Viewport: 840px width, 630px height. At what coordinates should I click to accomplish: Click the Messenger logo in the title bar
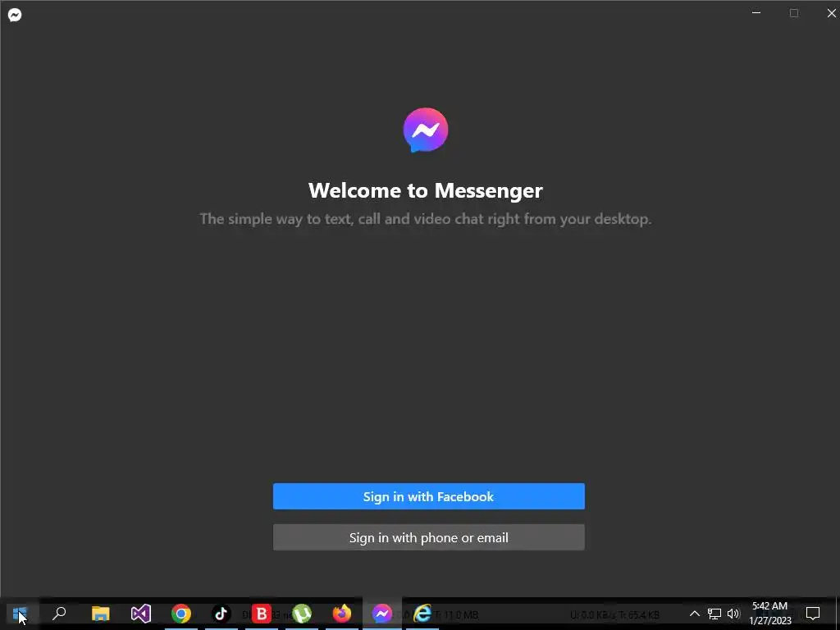15,15
